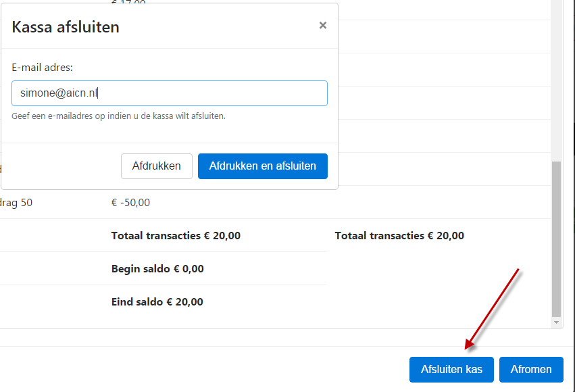
Task: Click the E-mail adres label
Action: tap(42, 68)
